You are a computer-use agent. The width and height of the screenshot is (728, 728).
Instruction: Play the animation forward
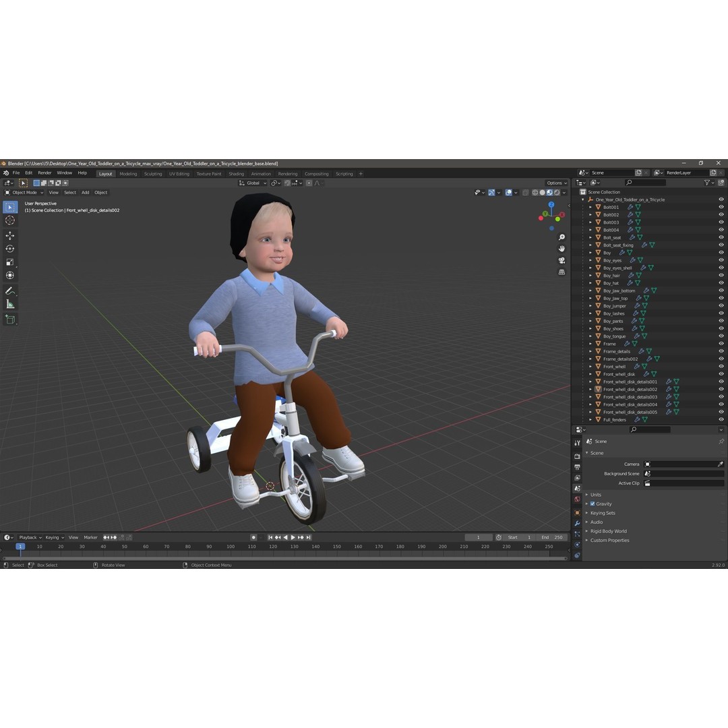coord(293,537)
